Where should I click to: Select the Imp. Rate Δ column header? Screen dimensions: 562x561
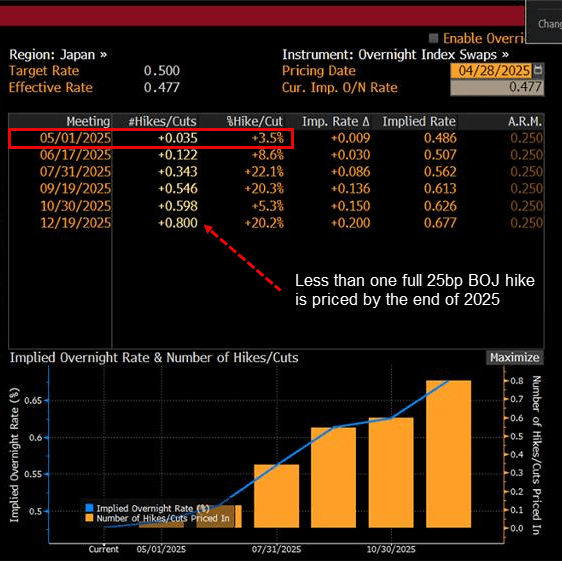click(336, 122)
